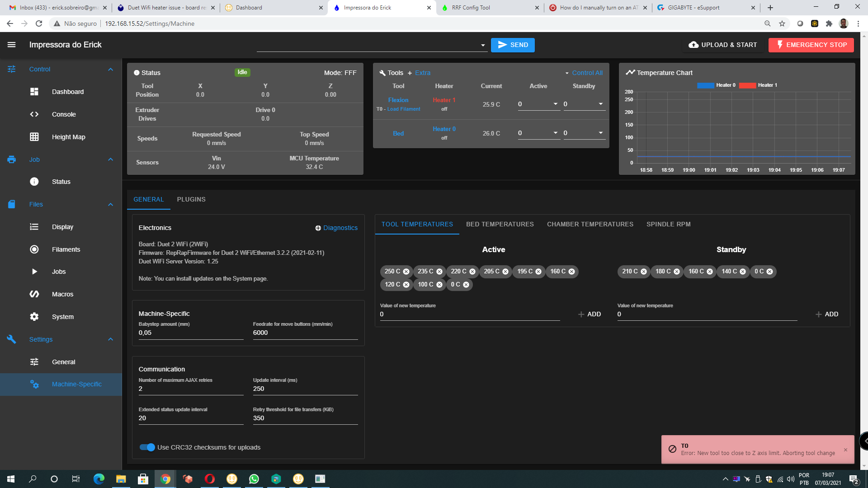The image size is (868, 488).
Task: Remove the 195 C active temperature chip
Action: pyautogui.click(x=538, y=272)
